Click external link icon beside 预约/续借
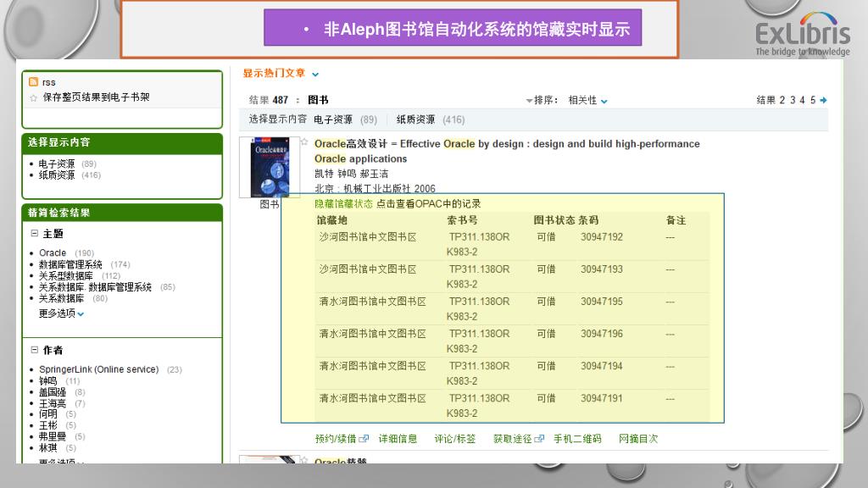868x488 pixels. point(364,439)
